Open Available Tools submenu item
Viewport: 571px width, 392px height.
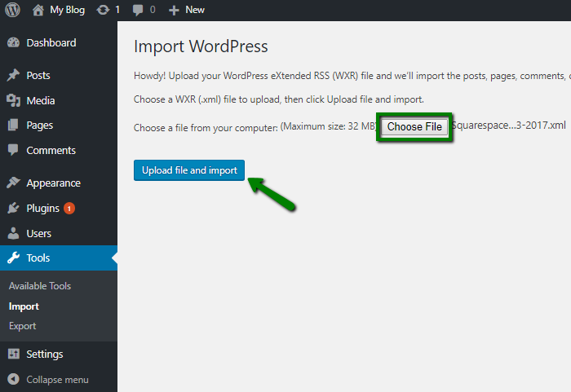coord(40,286)
